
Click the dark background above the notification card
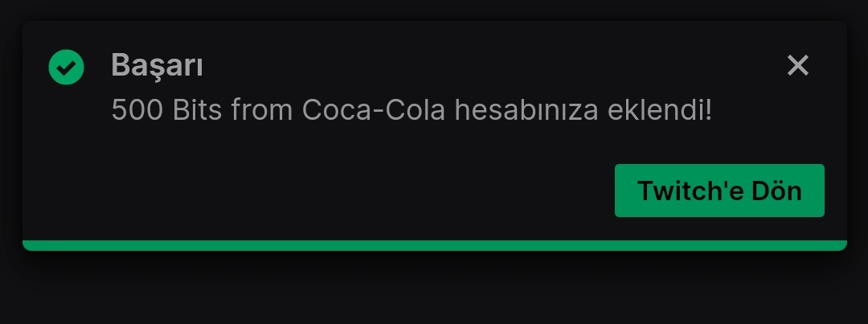tap(434, 10)
